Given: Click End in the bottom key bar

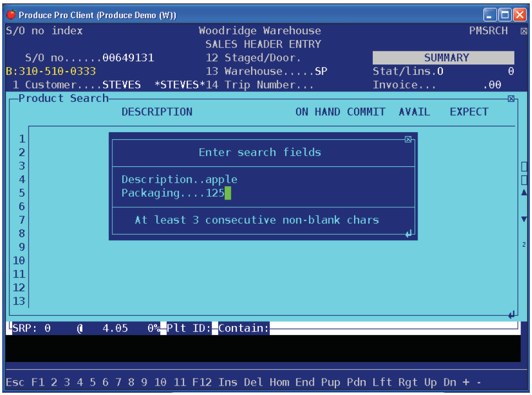Looking at the screenshot, I should [305, 382].
